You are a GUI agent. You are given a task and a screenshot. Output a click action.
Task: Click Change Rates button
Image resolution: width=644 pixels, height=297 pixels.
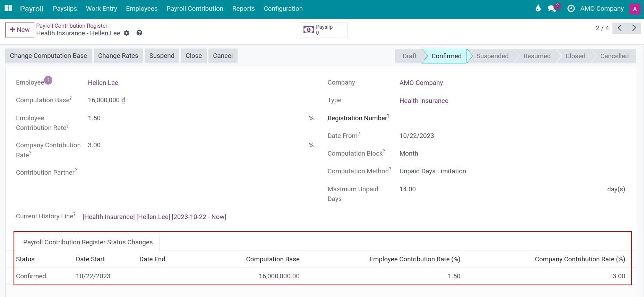[x=118, y=56]
